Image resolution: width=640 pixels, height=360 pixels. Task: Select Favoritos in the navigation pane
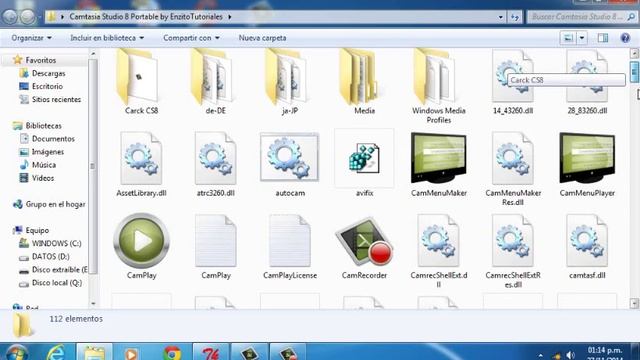tap(40, 60)
